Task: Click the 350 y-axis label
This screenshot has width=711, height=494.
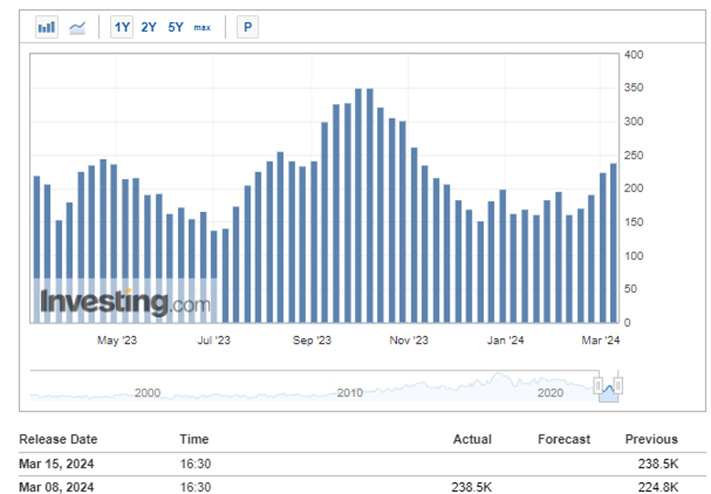Action: [633, 88]
